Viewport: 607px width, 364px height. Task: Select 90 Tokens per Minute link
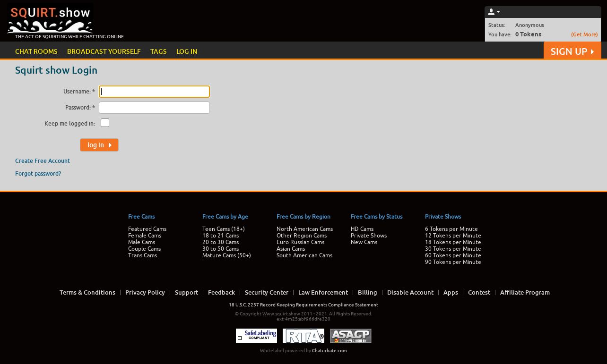pos(453,262)
